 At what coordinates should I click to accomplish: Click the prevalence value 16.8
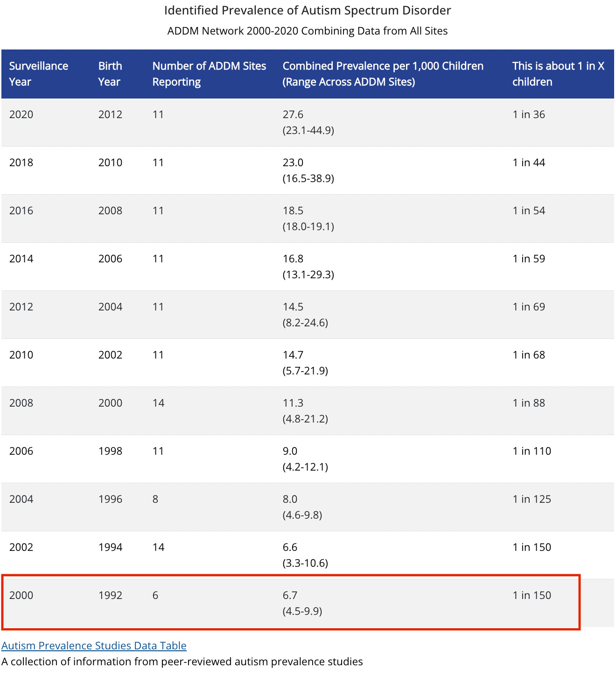click(293, 259)
